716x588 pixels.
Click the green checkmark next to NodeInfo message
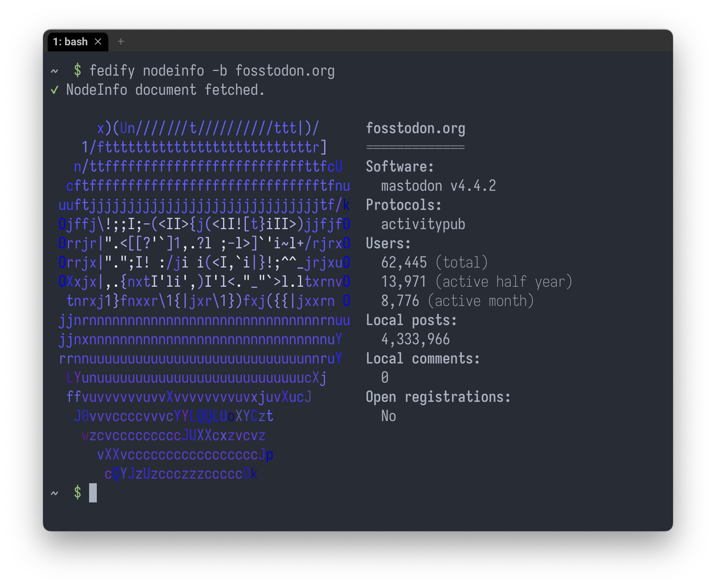coord(54,89)
